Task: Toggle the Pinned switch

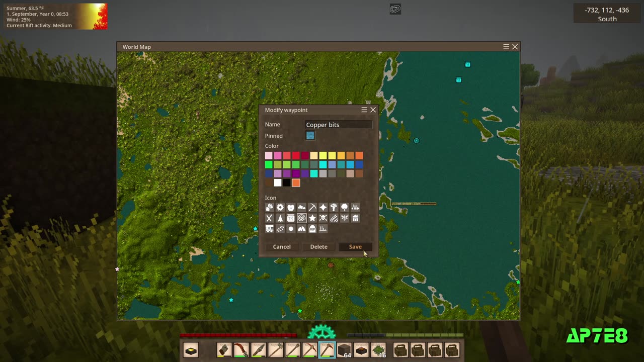Action: coord(310,135)
